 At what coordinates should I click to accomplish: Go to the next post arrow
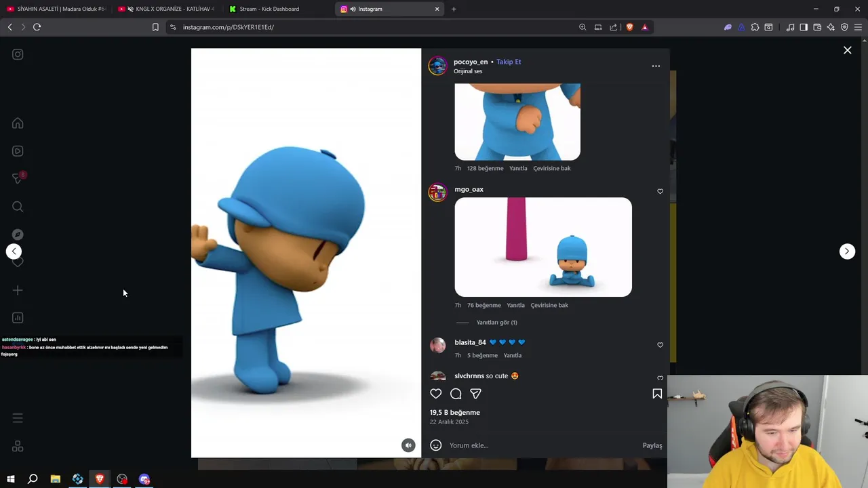[847, 251]
